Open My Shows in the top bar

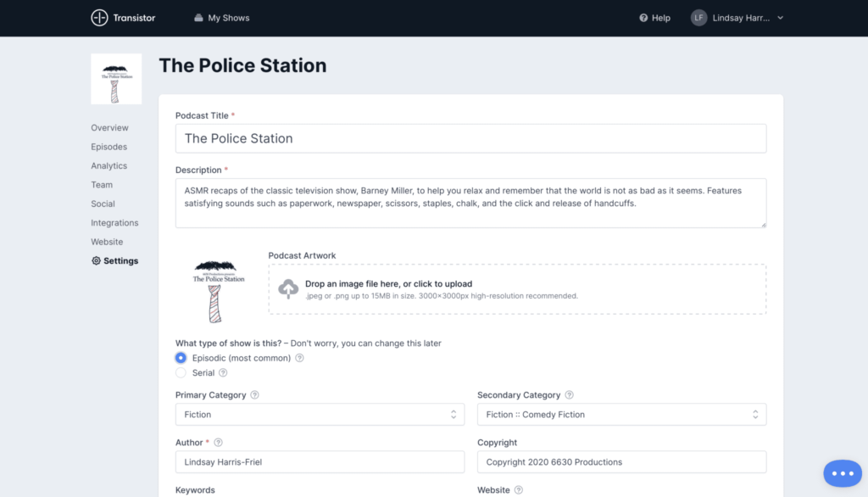[221, 18]
